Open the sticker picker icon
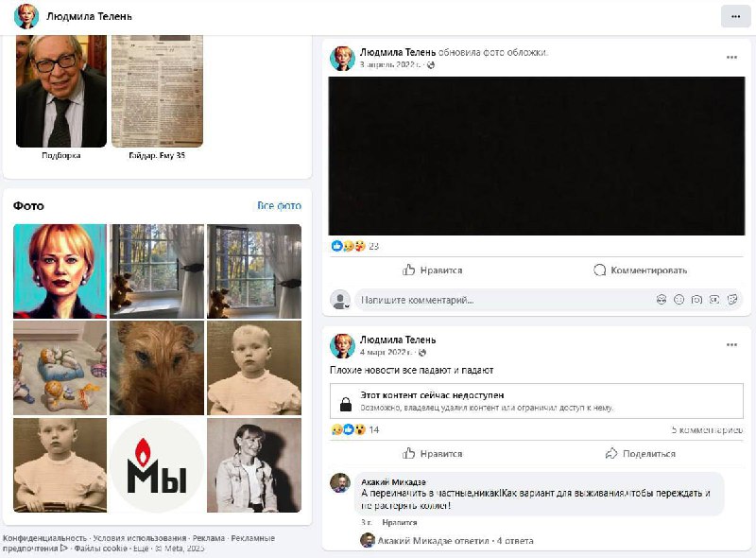756x558 pixels. point(731,300)
